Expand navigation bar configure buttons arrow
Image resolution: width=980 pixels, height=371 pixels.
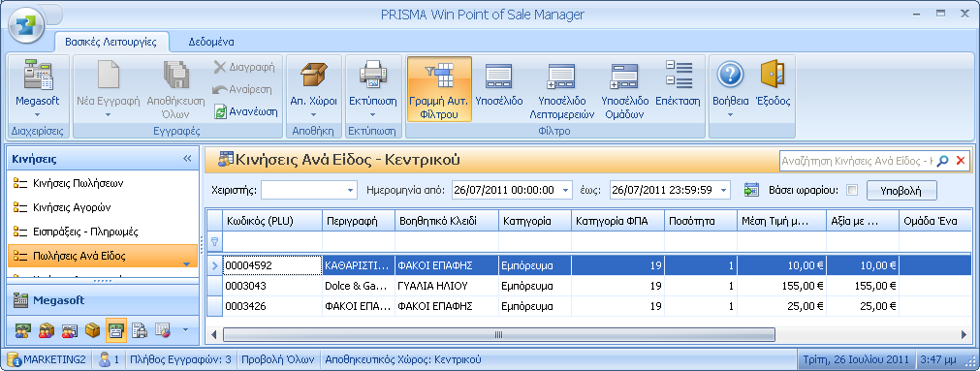point(185,329)
